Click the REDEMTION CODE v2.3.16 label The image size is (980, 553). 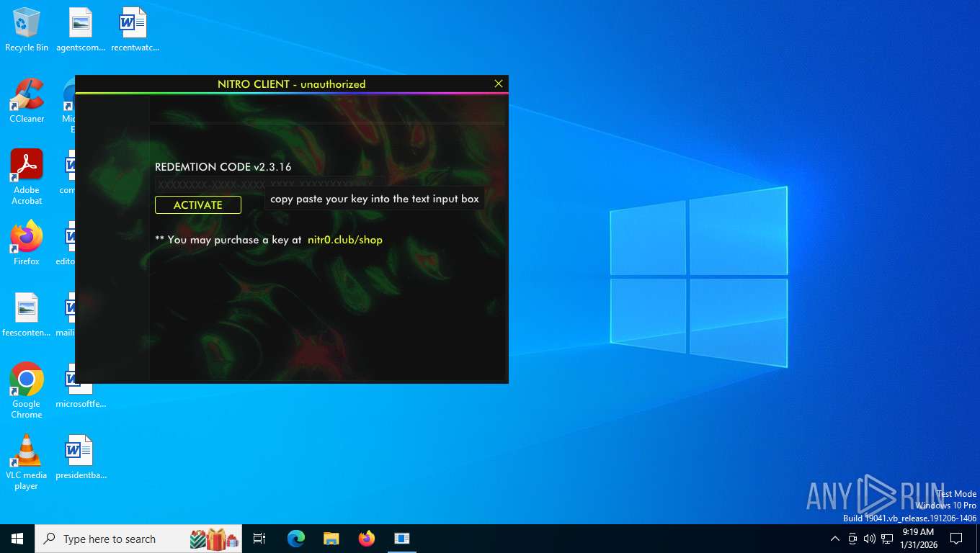223,167
